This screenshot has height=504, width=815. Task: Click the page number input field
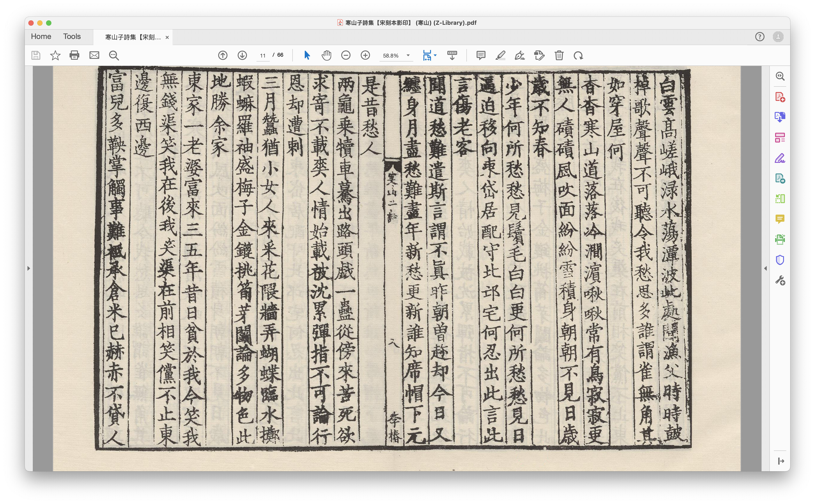point(262,55)
